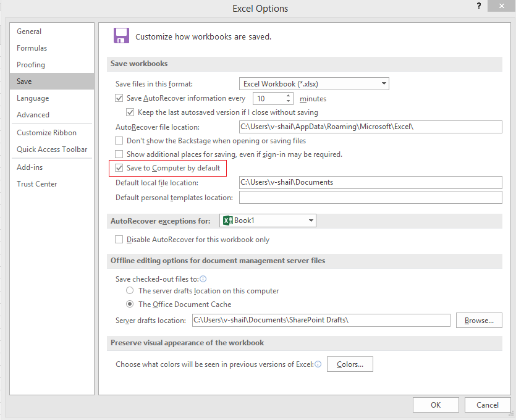
Task: Click the info icon beside Save checked-out files to
Action: pos(203,279)
